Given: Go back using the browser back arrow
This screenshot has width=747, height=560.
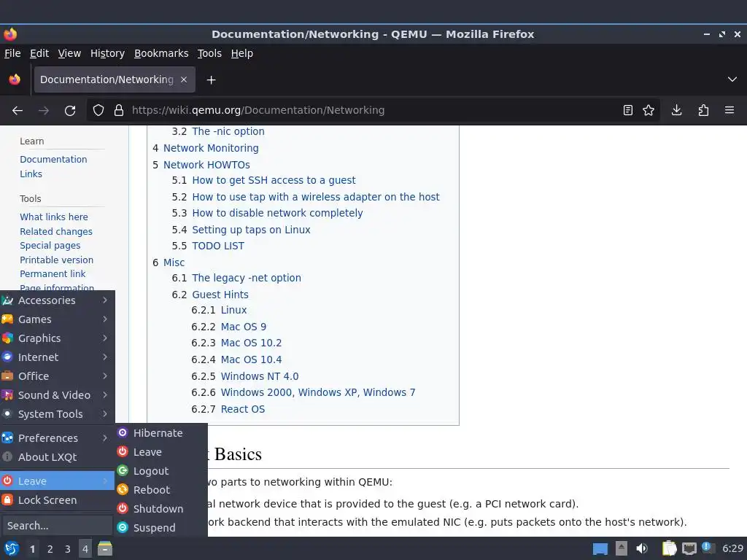Looking at the screenshot, I should tap(18, 111).
